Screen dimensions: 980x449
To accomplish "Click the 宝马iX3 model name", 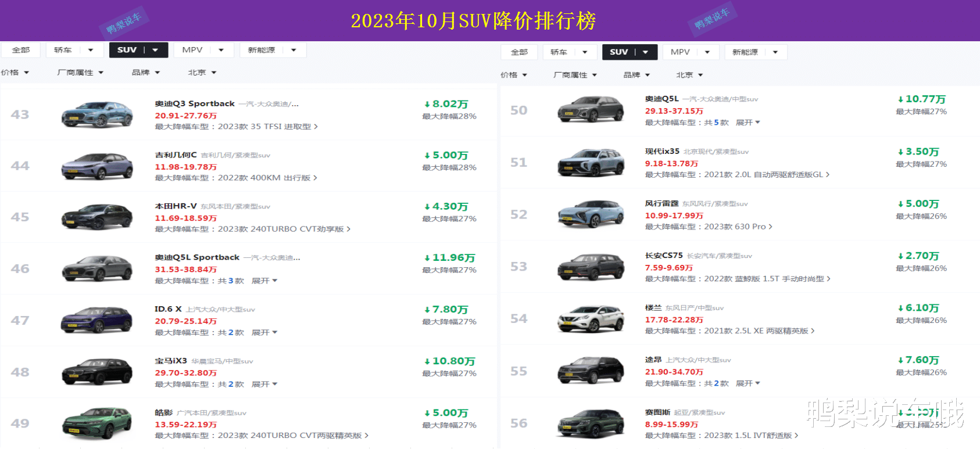I will (x=171, y=361).
